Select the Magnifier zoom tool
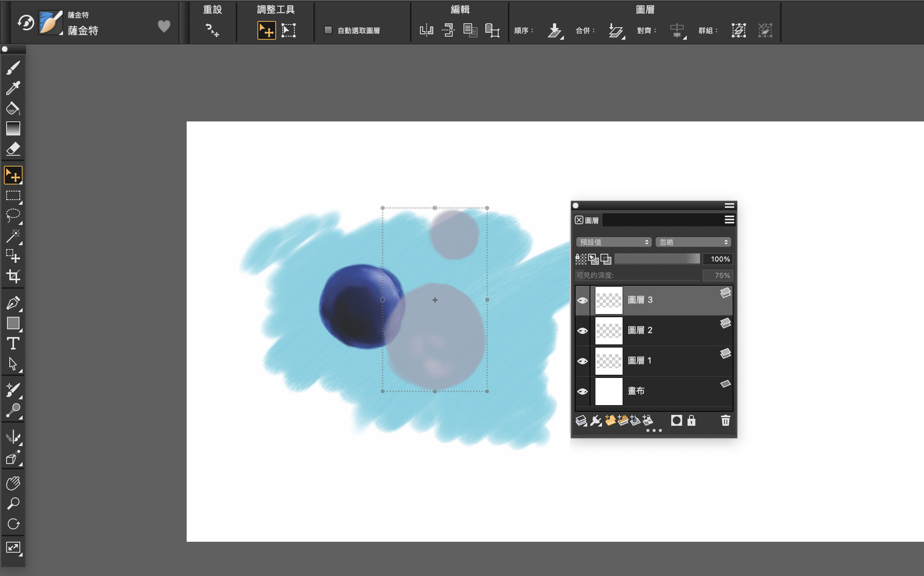Image resolution: width=924 pixels, height=576 pixels. pyautogui.click(x=13, y=504)
